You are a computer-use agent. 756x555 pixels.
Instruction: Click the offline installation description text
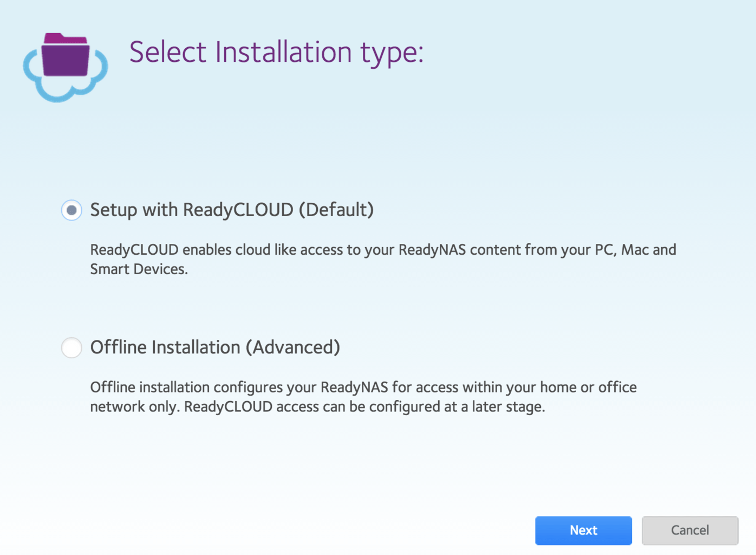point(363,397)
